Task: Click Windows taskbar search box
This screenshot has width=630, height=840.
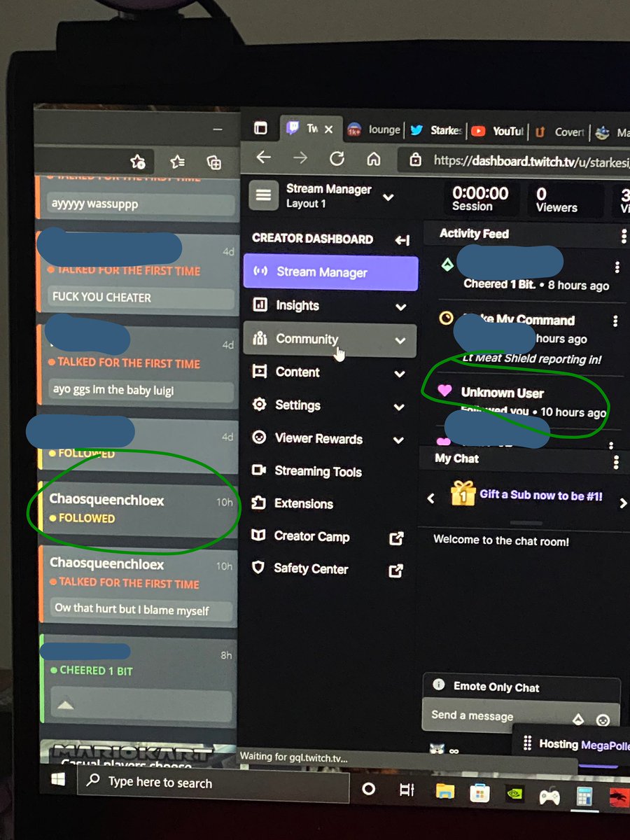Action: [x=213, y=783]
